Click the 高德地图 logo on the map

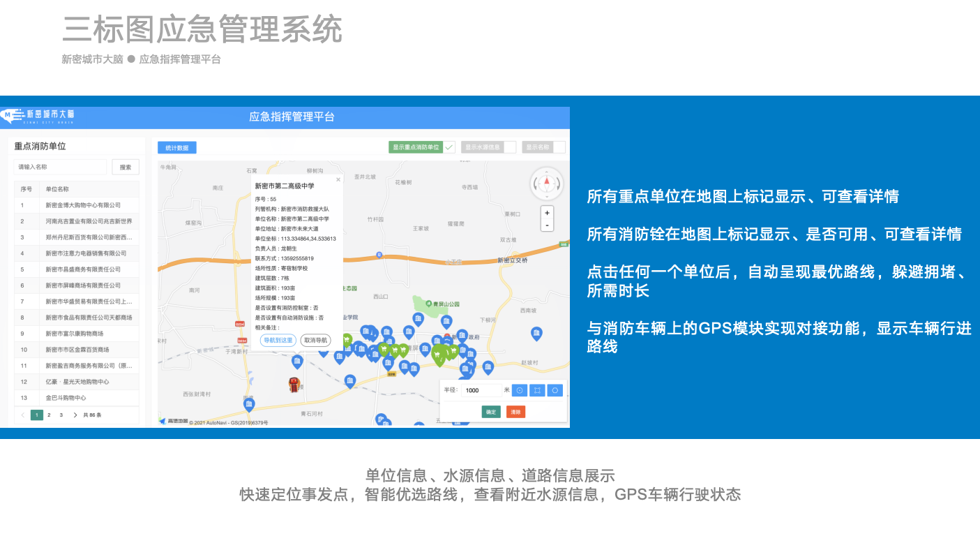pyautogui.click(x=174, y=421)
